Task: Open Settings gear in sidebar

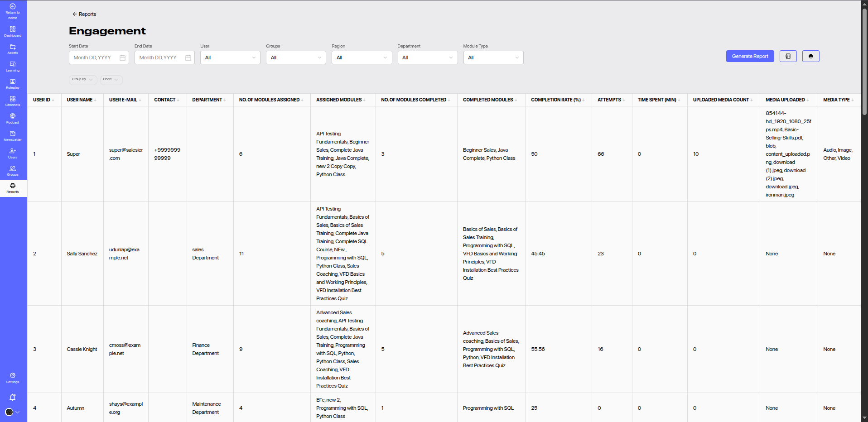Action: [x=13, y=378]
